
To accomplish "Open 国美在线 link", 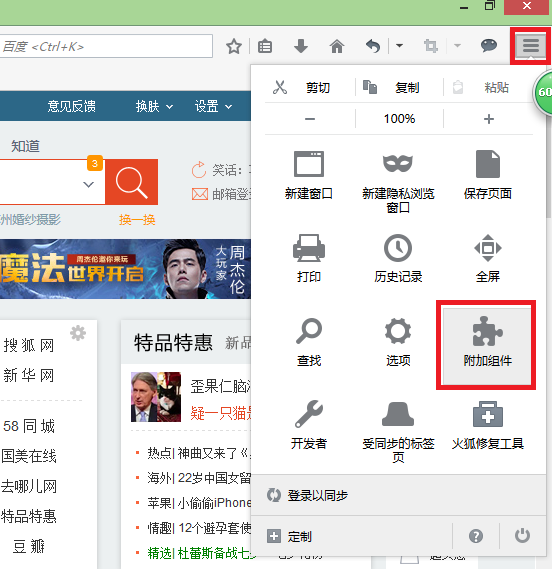I will click(29, 456).
